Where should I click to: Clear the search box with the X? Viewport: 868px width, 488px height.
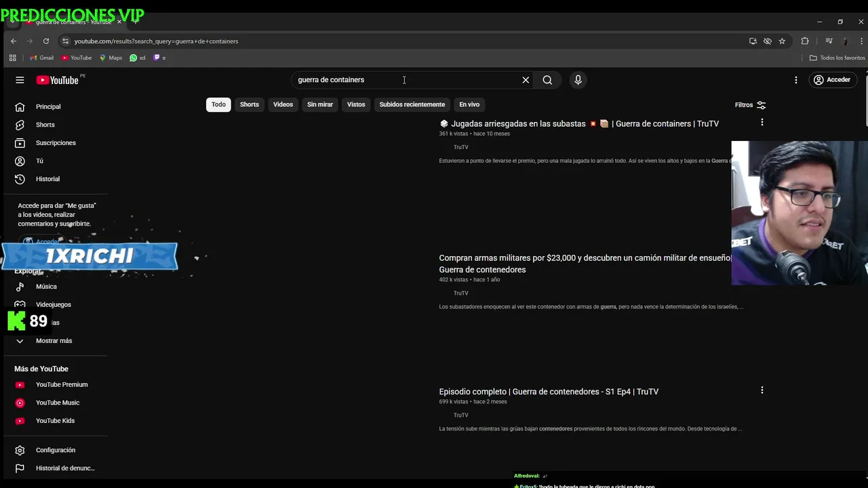pos(526,80)
